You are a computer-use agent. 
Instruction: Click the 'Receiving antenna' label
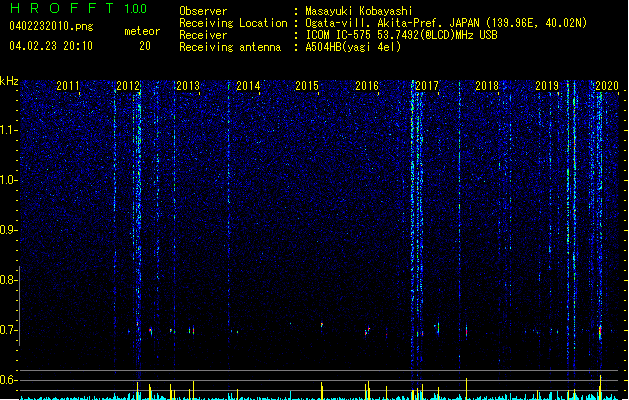(x=230, y=47)
